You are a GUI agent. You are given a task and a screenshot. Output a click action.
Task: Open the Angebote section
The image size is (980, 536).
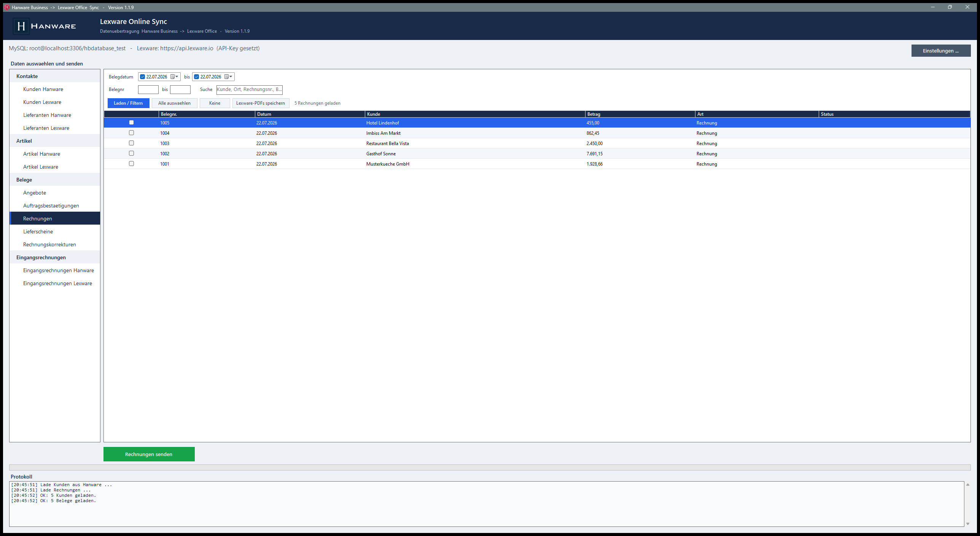pos(55,193)
